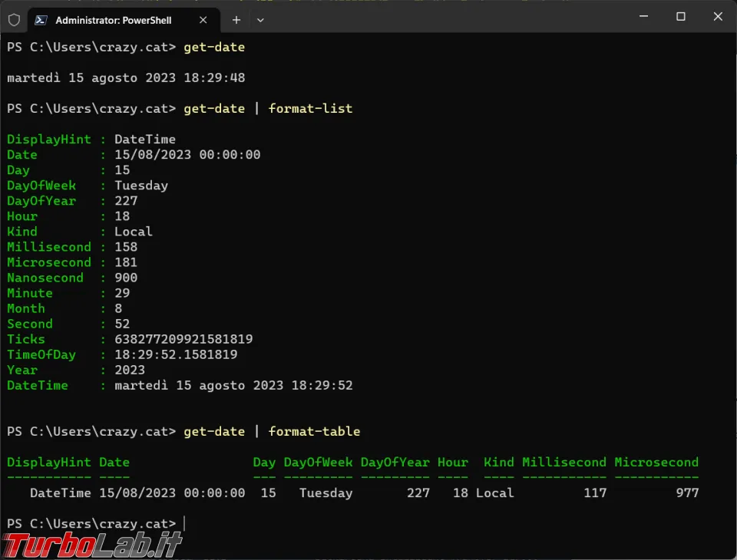Click the Microsecond value 181 in the list
737x560 pixels.
126,262
